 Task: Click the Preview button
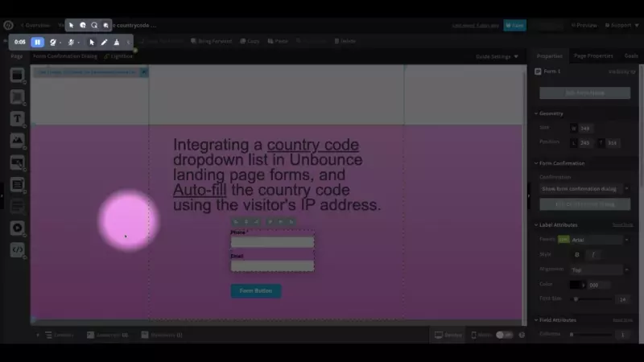point(584,26)
